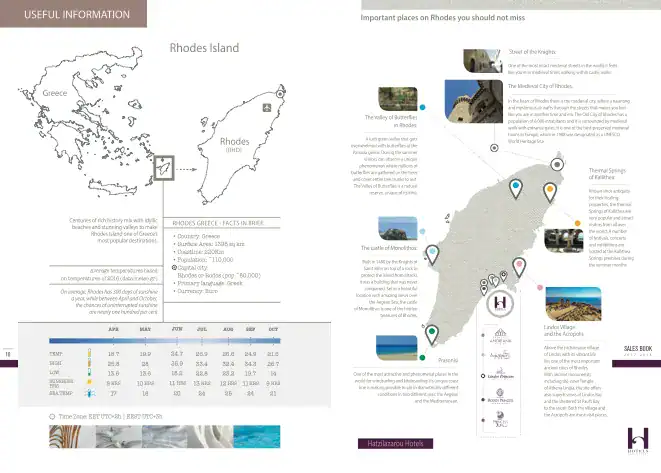Click the 'SALES BOOK' label
This screenshot has width=661, height=473.
638,349
